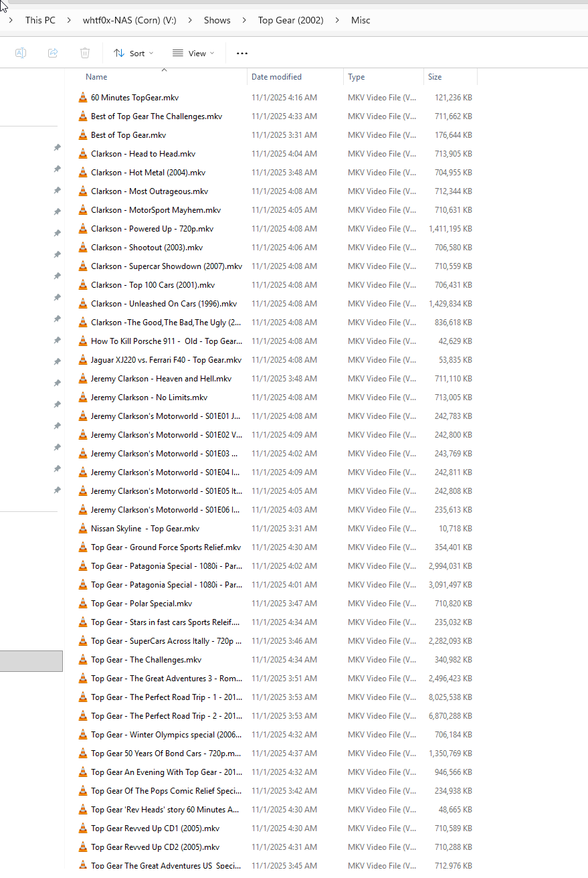This screenshot has height=878, width=588.
Task: Click the Share icon in the toolbar
Action: [x=53, y=53]
